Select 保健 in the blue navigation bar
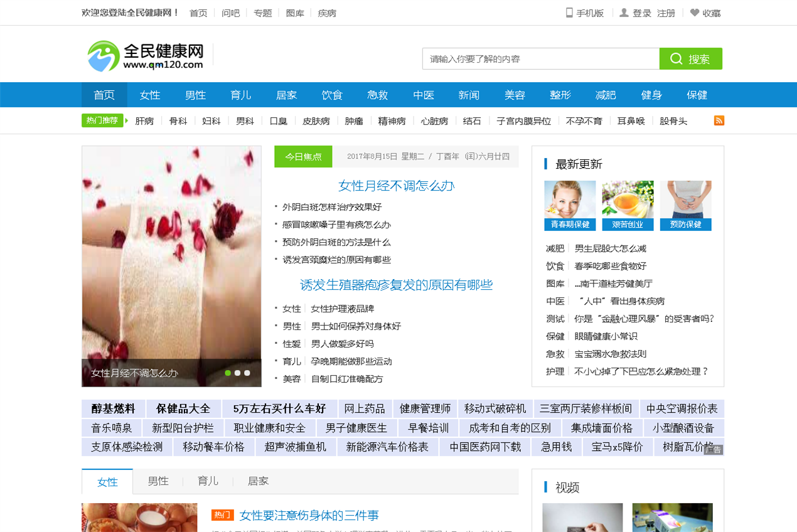This screenshot has height=532, width=797. click(697, 95)
